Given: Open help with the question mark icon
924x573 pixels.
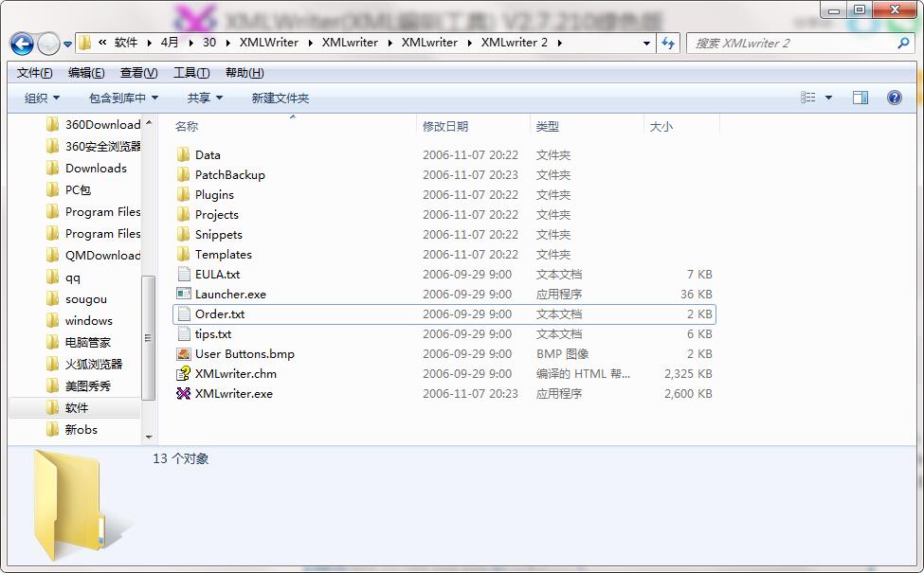Looking at the screenshot, I should click(x=894, y=98).
